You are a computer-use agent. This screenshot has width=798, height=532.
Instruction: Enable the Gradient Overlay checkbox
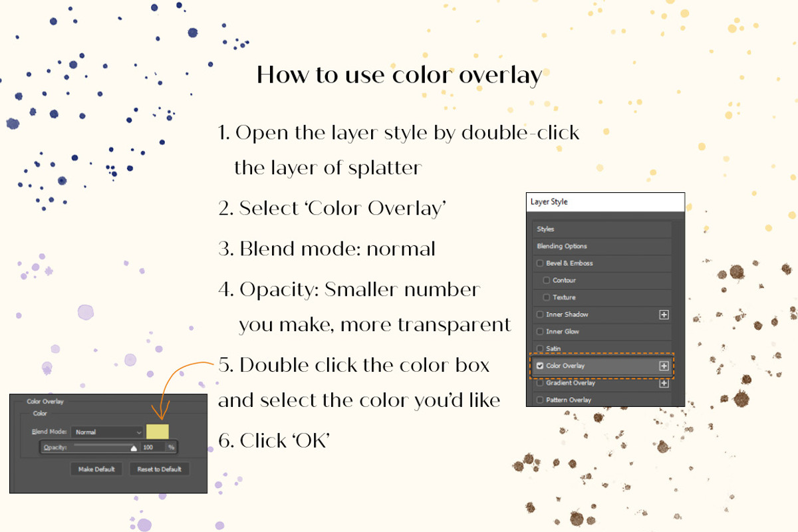tap(540, 383)
